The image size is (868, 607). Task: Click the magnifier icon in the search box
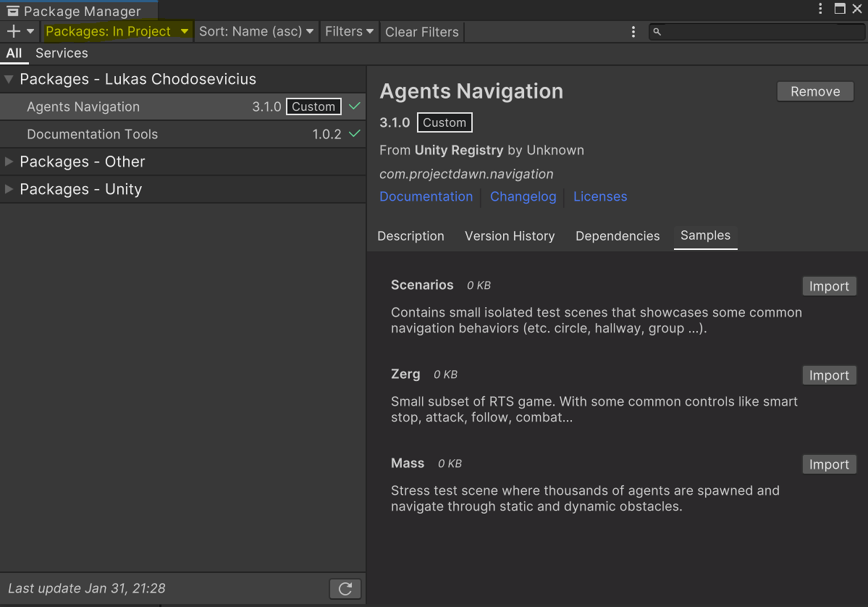click(x=657, y=32)
